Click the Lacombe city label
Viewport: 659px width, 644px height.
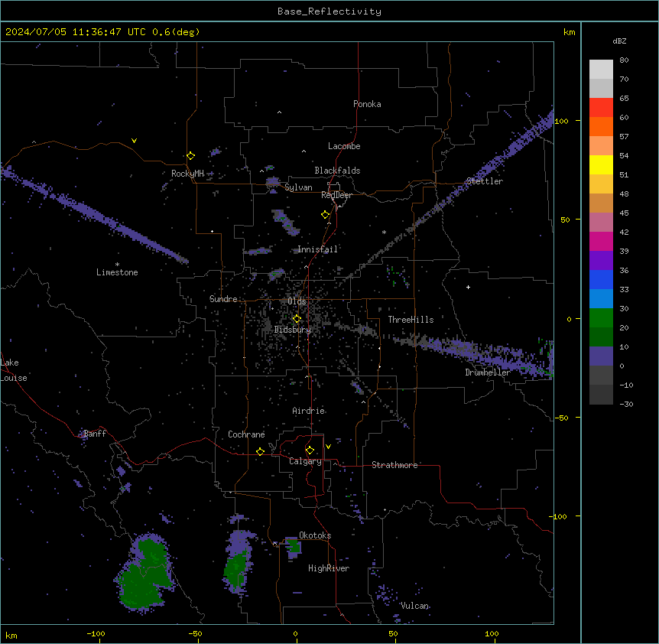click(x=344, y=146)
